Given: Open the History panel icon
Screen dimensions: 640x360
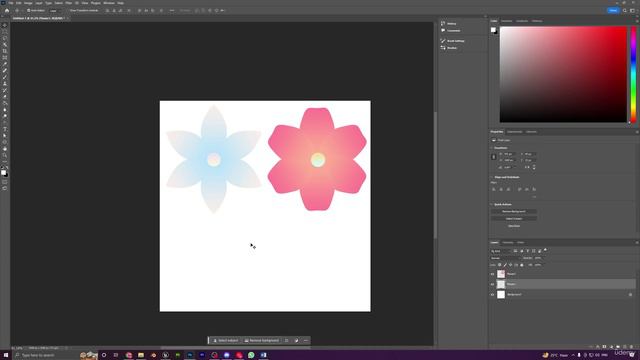Looking at the screenshot, I should pyautogui.click(x=443, y=24).
